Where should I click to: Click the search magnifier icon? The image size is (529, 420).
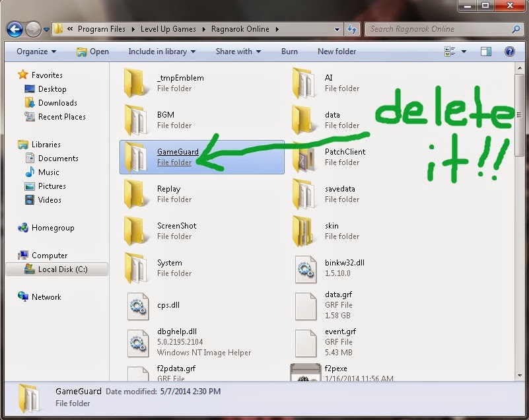[x=516, y=29]
